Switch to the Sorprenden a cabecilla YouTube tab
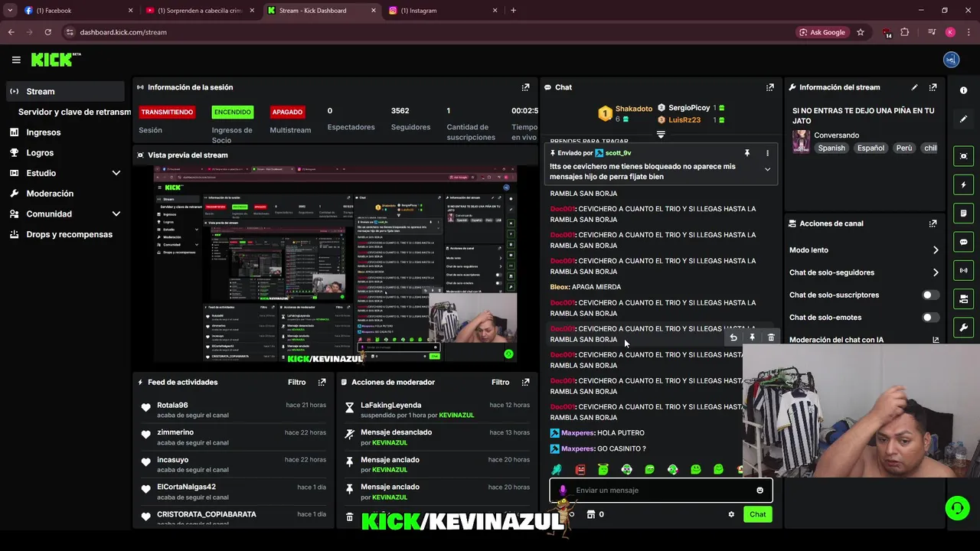Image resolution: width=980 pixels, height=551 pixels. [201, 11]
